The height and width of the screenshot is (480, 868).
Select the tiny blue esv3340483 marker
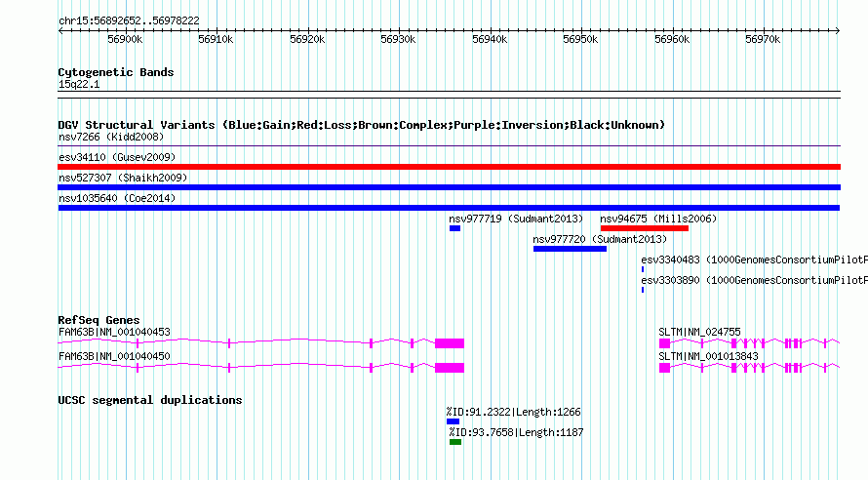point(643,269)
